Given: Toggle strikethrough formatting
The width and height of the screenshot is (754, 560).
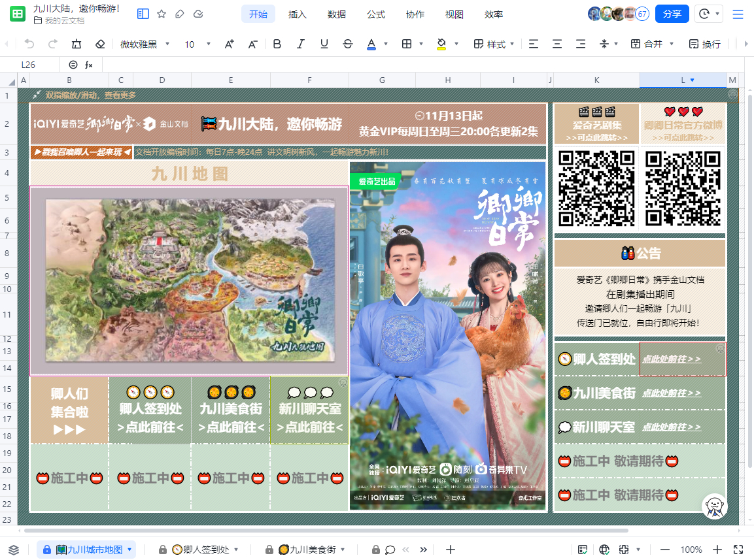Looking at the screenshot, I should tap(348, 44).
